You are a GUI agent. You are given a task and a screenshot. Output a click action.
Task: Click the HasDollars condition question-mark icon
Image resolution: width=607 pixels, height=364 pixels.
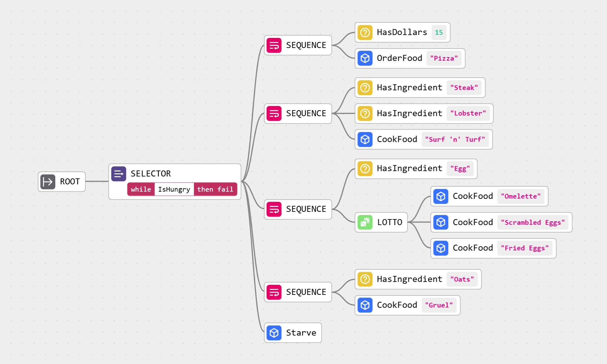[365, 33]
